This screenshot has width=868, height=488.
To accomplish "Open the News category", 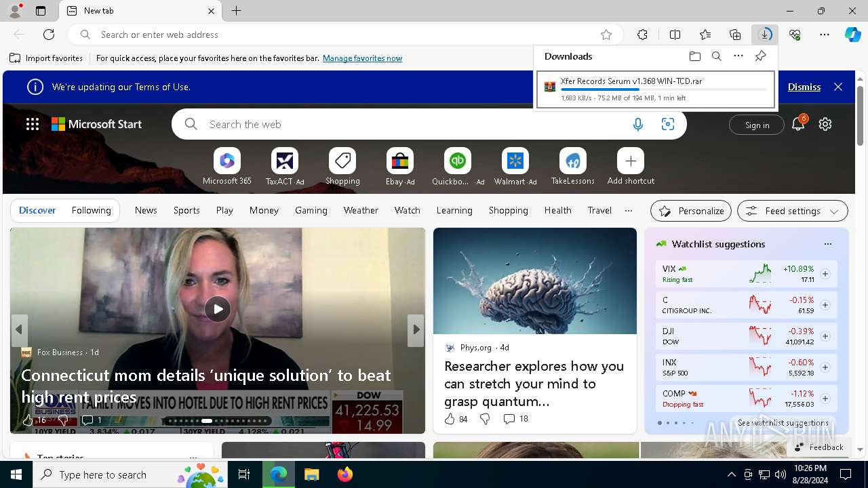I will [x=146, y=211].
